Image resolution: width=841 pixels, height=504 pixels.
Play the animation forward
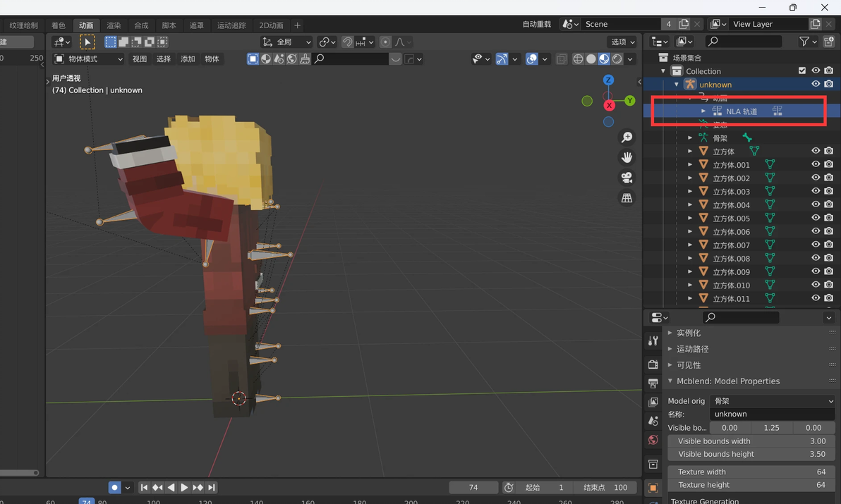coord(184,487)
